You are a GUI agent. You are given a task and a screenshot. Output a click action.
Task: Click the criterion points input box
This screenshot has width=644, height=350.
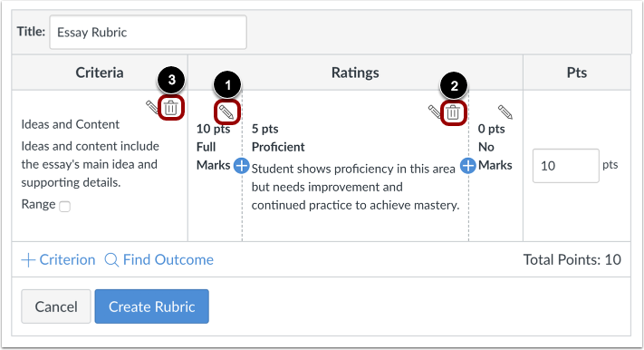(565, 166)
